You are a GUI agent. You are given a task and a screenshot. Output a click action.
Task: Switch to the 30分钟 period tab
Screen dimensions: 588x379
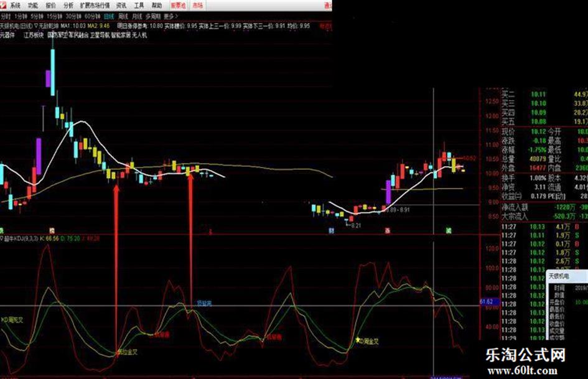click(73, 17)
